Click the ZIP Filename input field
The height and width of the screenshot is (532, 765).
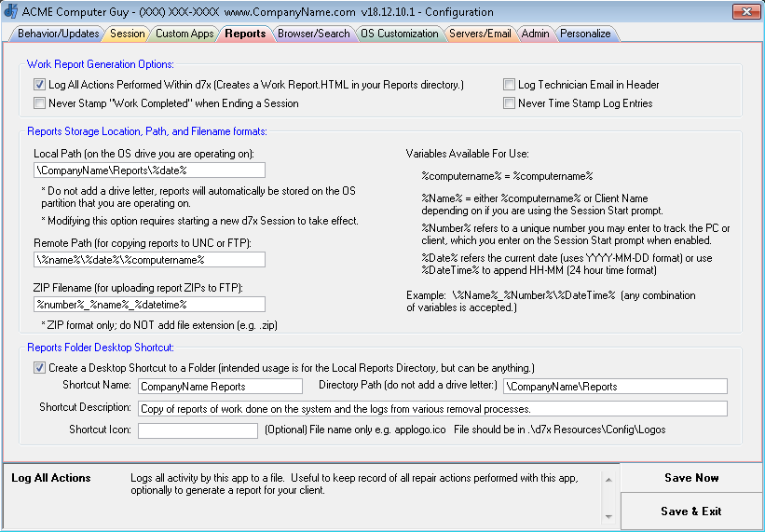click(x=149, y=305)
